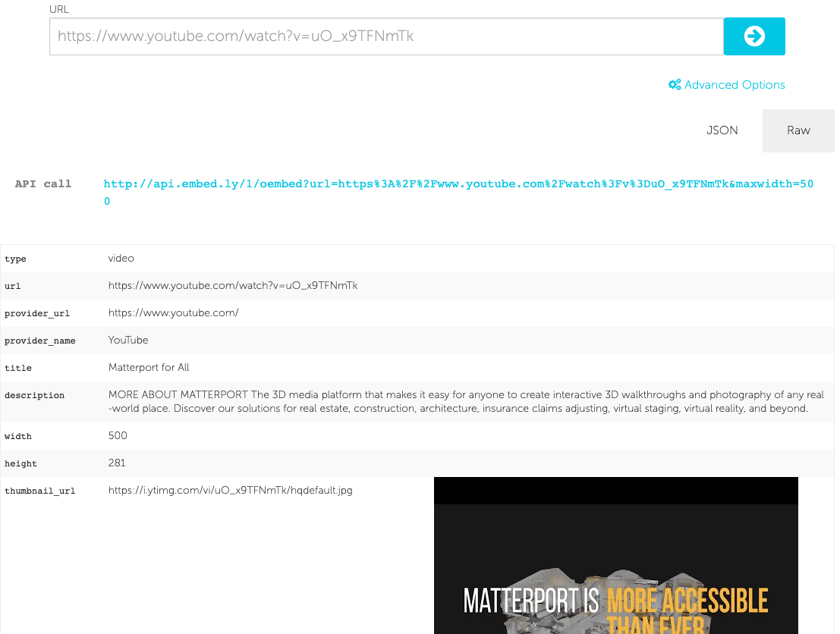Click the Matterport video thumbnail
840x634 pixels.
coord(615,555)
